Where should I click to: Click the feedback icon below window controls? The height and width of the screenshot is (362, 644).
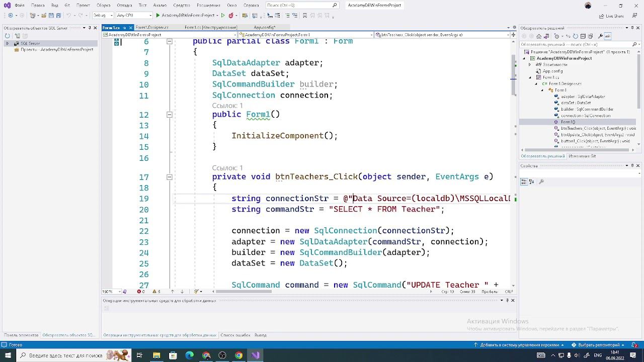point(634,16)
